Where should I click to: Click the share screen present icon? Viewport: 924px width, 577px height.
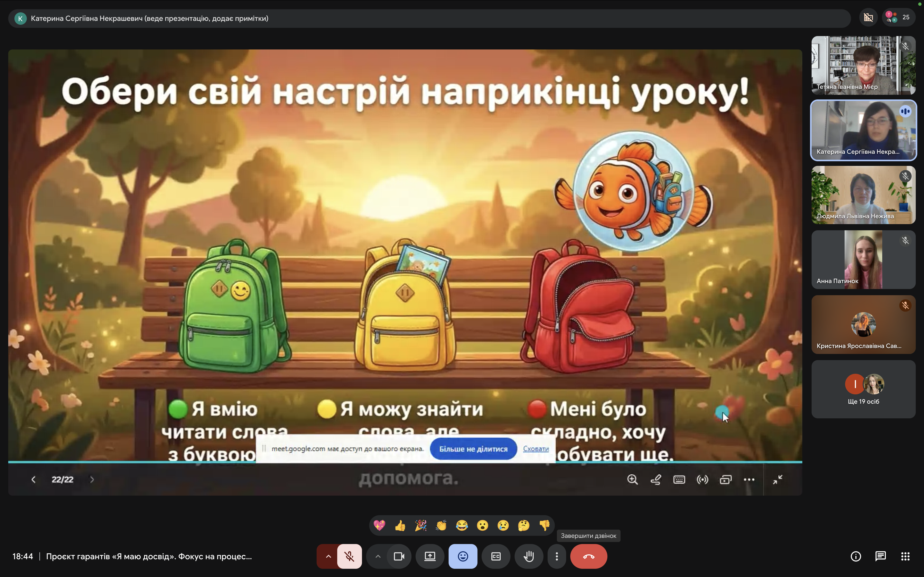coord(430,556)
